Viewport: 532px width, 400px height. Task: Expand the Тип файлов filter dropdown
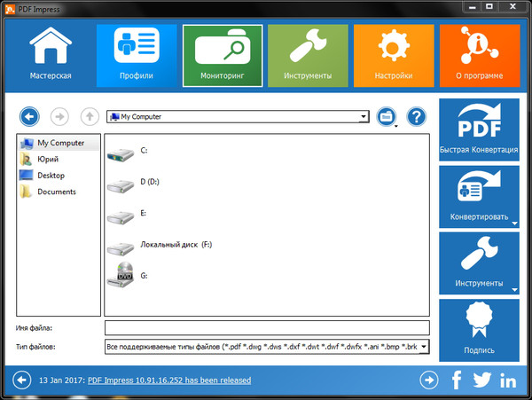pos(424,346)
